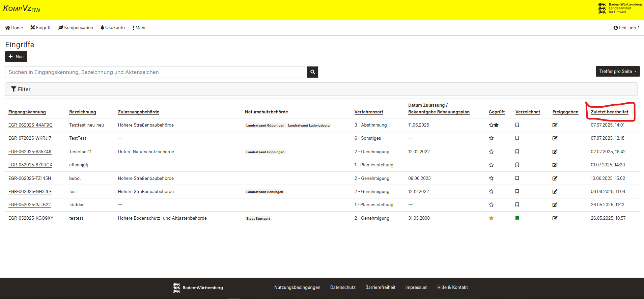Image resolution: width=644 pixels, height=299 pixels.
Task: Open the EGR-062025-NH2JLE link
Action: (x=30, y=192)
